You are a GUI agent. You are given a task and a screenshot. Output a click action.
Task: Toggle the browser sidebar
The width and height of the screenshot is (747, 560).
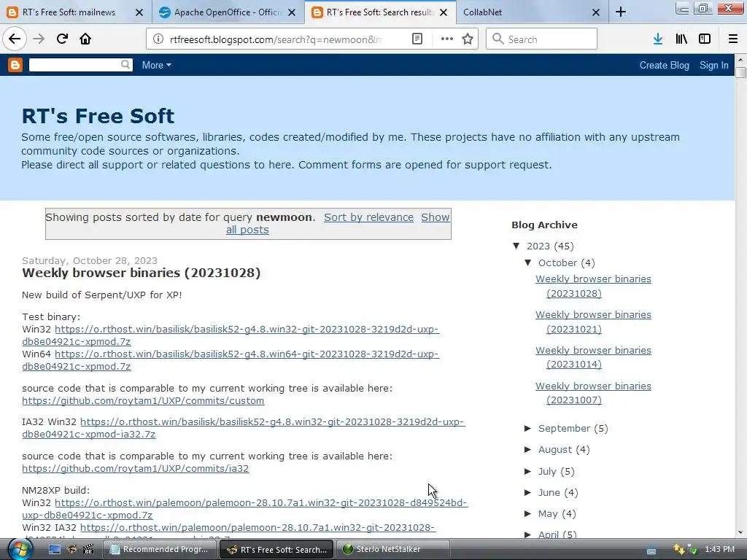coord(705,39)
